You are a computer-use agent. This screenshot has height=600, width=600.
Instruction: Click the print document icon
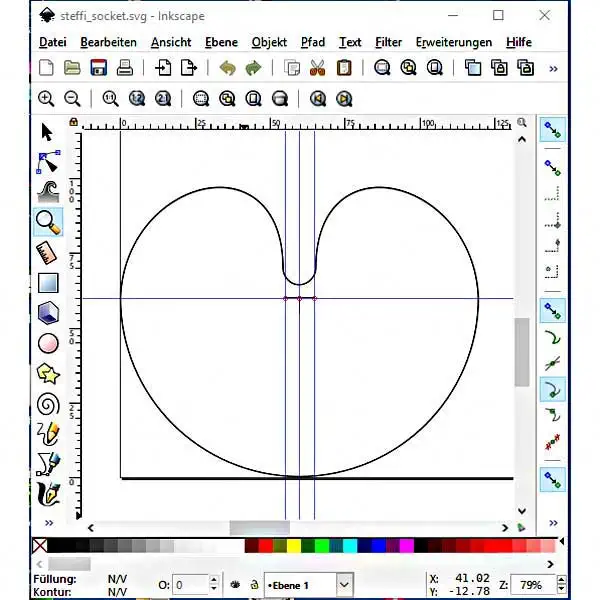point(125,68)
